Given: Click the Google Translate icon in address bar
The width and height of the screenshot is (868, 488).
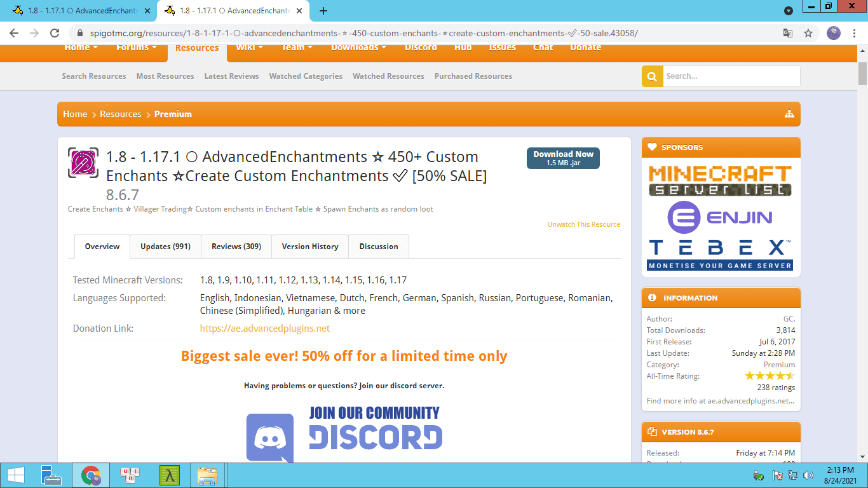Looking at the screenshot, I should coord(788,33).
